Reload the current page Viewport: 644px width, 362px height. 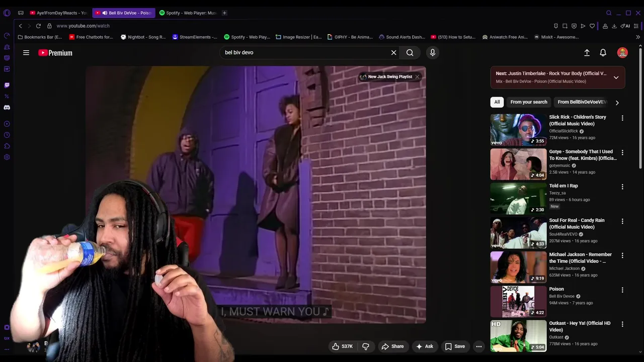[38, 26]
